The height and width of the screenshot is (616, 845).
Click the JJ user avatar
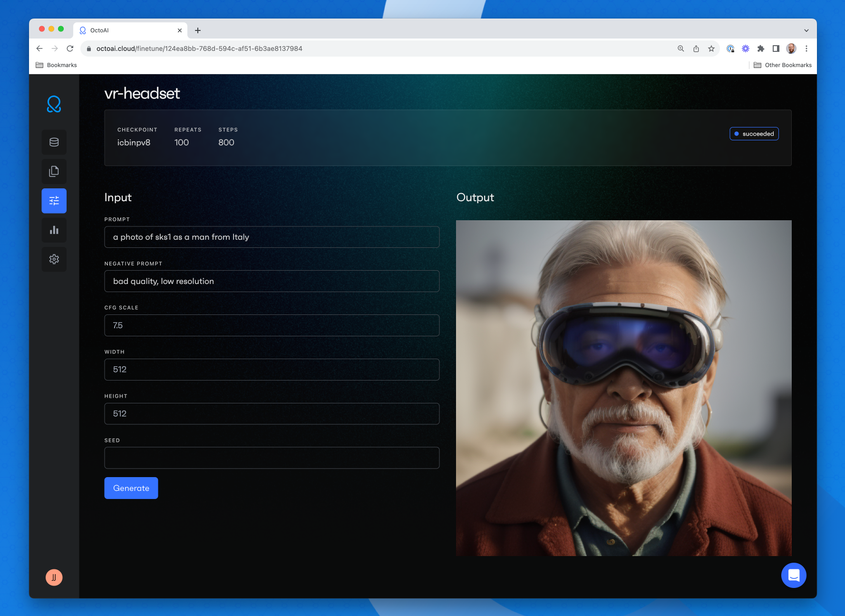54,577
